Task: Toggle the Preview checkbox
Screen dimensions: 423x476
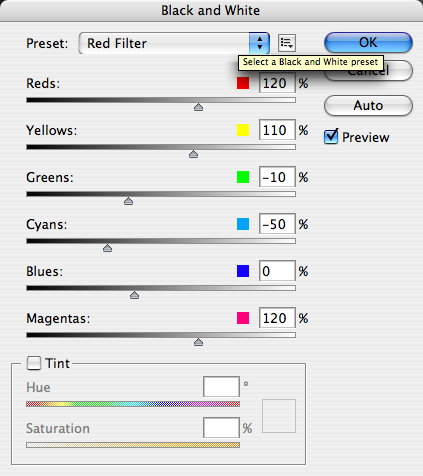Action: pyautogui.click(x=331, y=137)
